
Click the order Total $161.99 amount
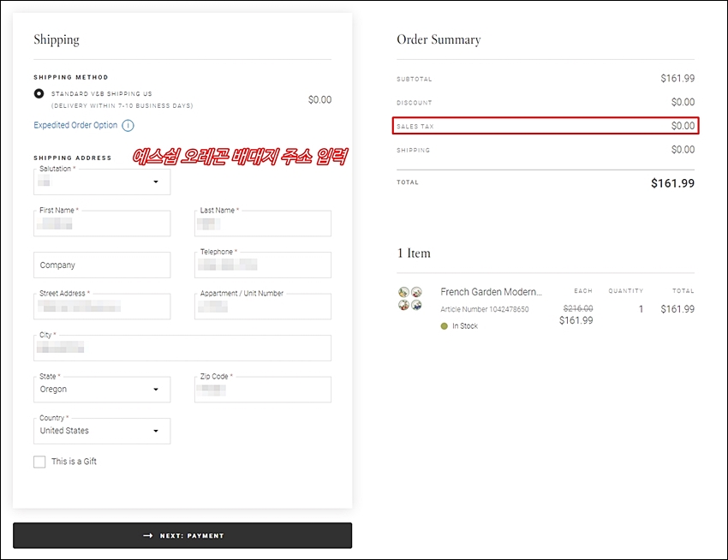click(x=672, y=183)
